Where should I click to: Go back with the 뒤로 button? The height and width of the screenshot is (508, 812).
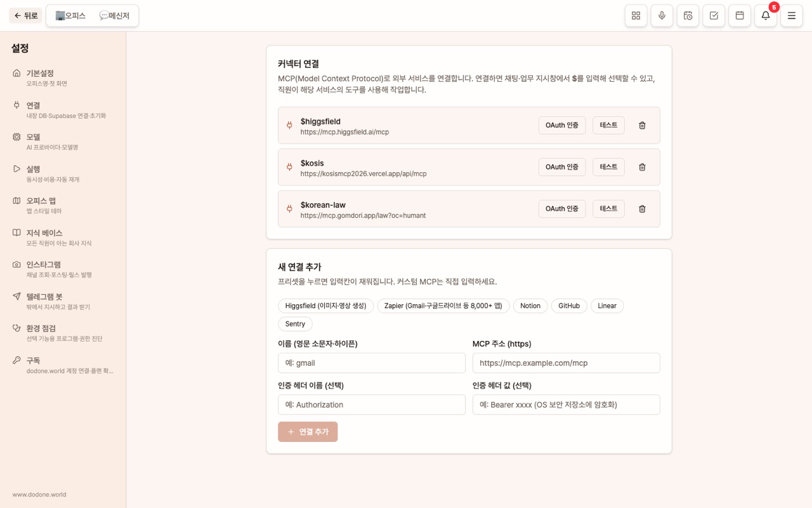tap(26, 16)
